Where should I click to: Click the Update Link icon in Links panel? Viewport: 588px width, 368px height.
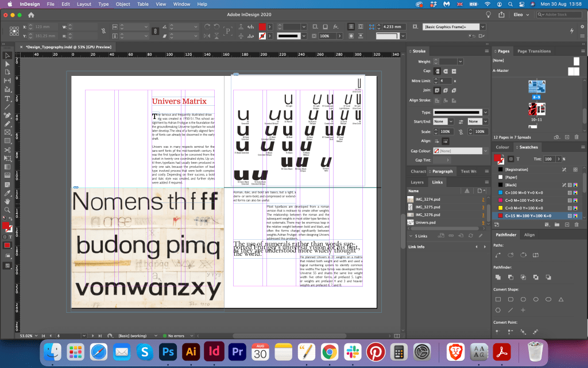pyautogui.click(x=470, y=235)
